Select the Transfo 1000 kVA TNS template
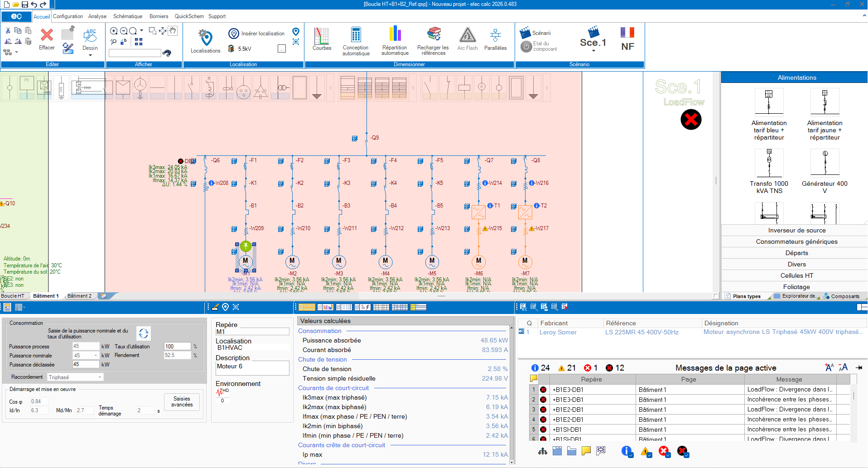 click(769, 171)
